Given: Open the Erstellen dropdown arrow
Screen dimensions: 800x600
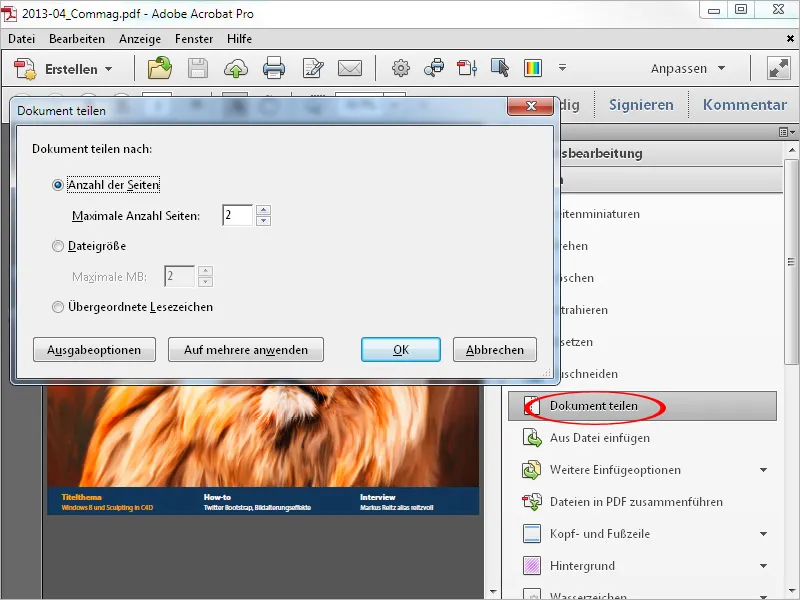Looking at the screenshot, I should pos(108,69).
